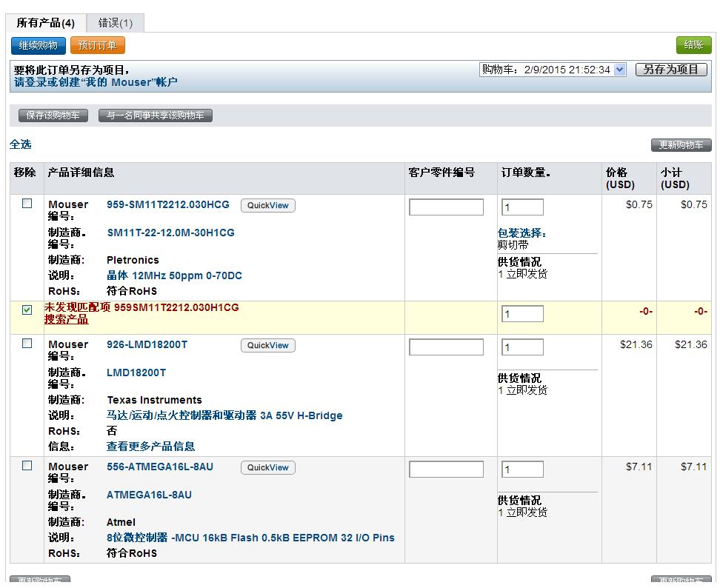
Task: Open the 马达/运动/点火控制器和驱动器 3A 55V H-Bridge link
Action: (x=224, y=415)
